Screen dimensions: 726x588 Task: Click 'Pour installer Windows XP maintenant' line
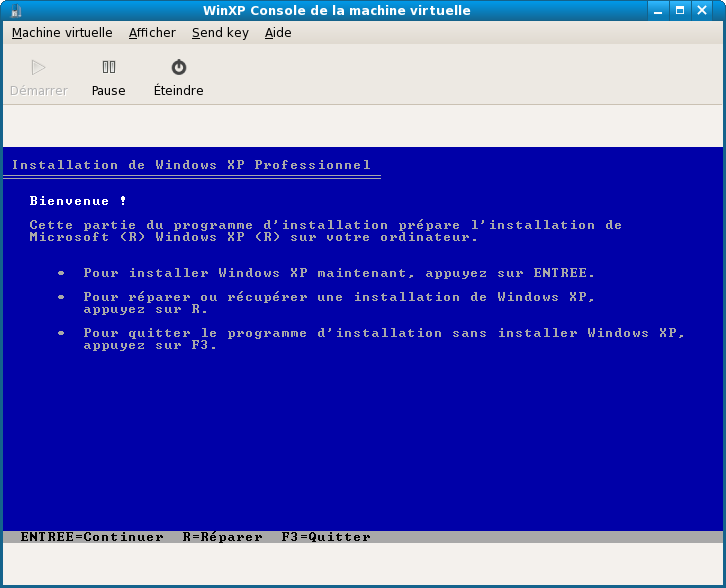(x=338, y=273)
